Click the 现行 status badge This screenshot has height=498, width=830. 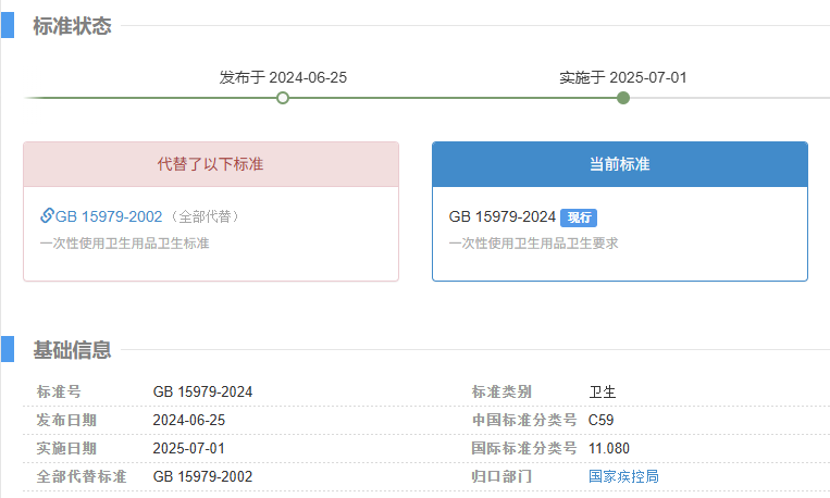pos(578,217)
